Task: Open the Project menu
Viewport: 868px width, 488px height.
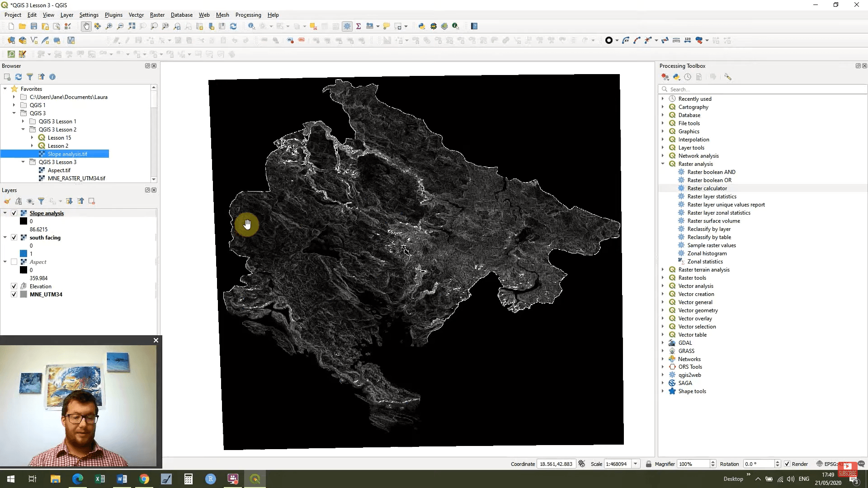Action: (x=13, y=15)
